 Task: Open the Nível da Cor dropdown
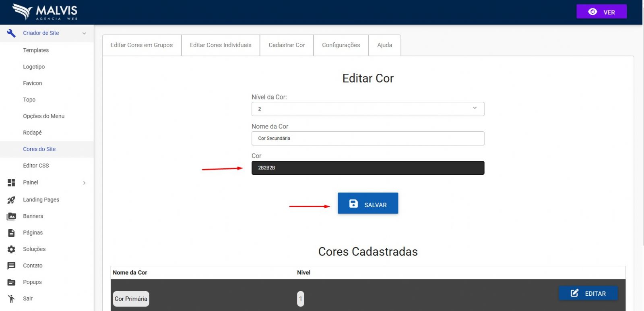pyautogui.click(x=367, y=109)
